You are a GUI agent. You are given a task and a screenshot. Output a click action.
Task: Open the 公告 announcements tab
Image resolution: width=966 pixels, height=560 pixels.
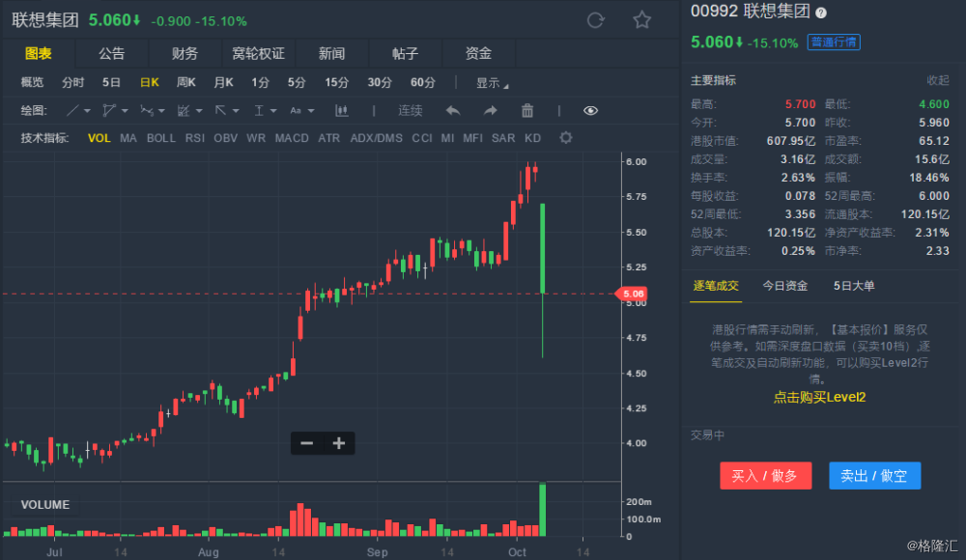tap(111, 54)
